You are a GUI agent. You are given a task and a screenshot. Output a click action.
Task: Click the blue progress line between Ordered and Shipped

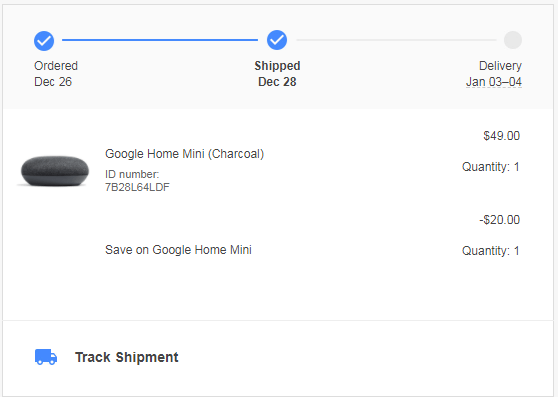click(x=160, y=40)
